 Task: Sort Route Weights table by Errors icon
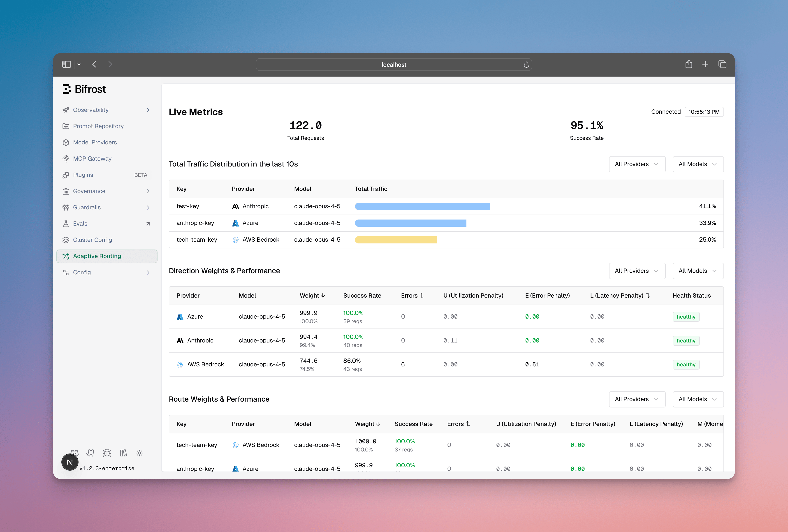point(468,424)
